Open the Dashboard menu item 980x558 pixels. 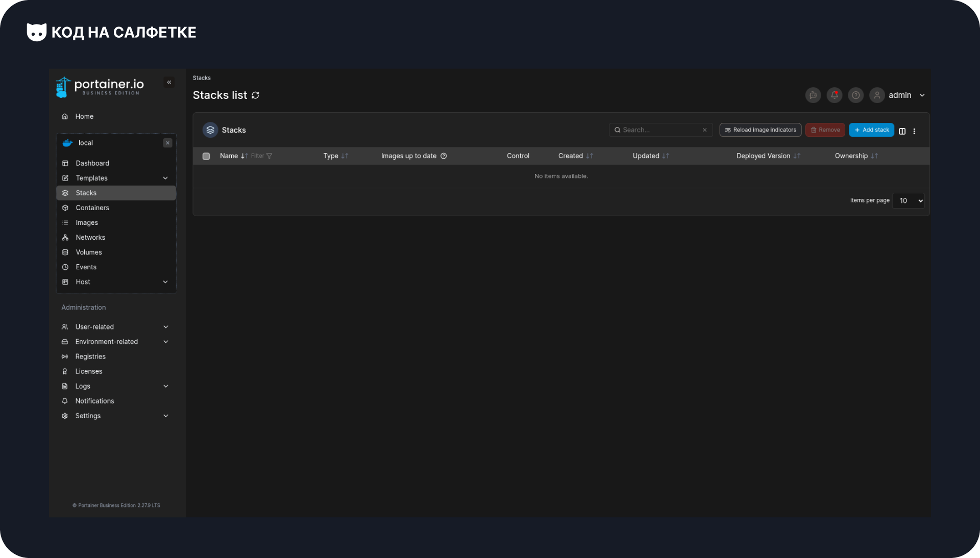(116, 163)
